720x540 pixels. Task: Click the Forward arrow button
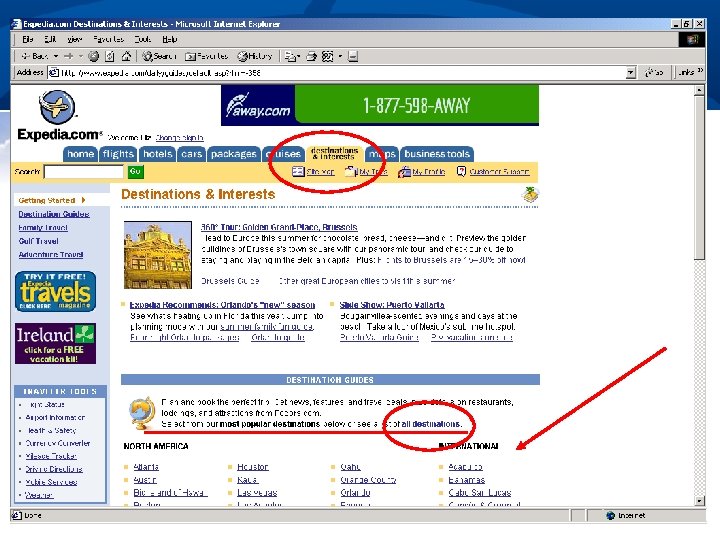(x=68, y=56)
